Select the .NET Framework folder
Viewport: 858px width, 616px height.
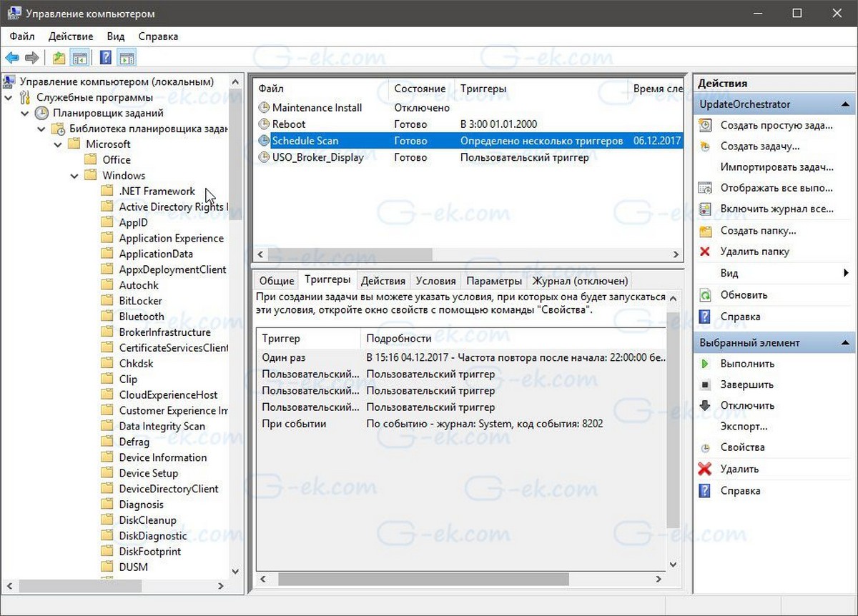pyautogui.click(x=157, y=192)
